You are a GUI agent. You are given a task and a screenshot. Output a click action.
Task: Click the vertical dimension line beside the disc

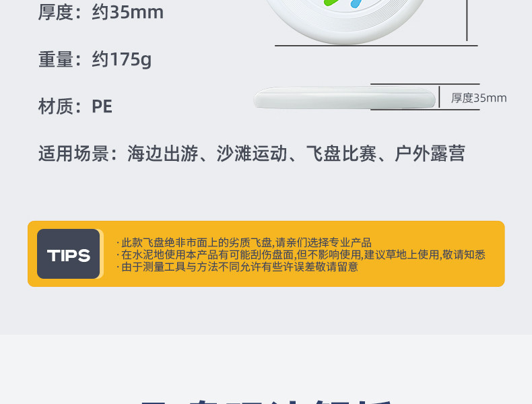click(x=467, y=20)
